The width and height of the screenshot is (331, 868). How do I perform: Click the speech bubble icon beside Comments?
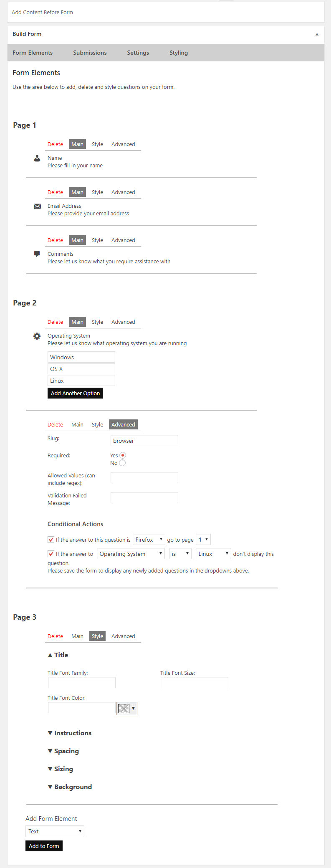pyautogui.click(x=37, y=254)
